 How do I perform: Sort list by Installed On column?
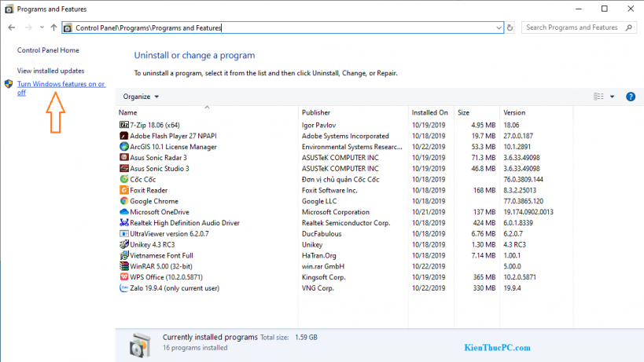[x=429, y=113]
